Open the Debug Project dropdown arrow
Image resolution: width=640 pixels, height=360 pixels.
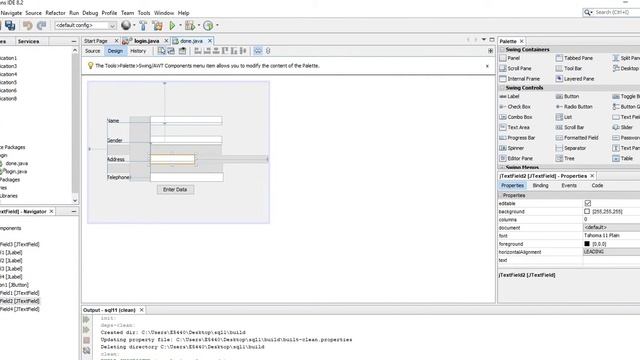[199, 25]
